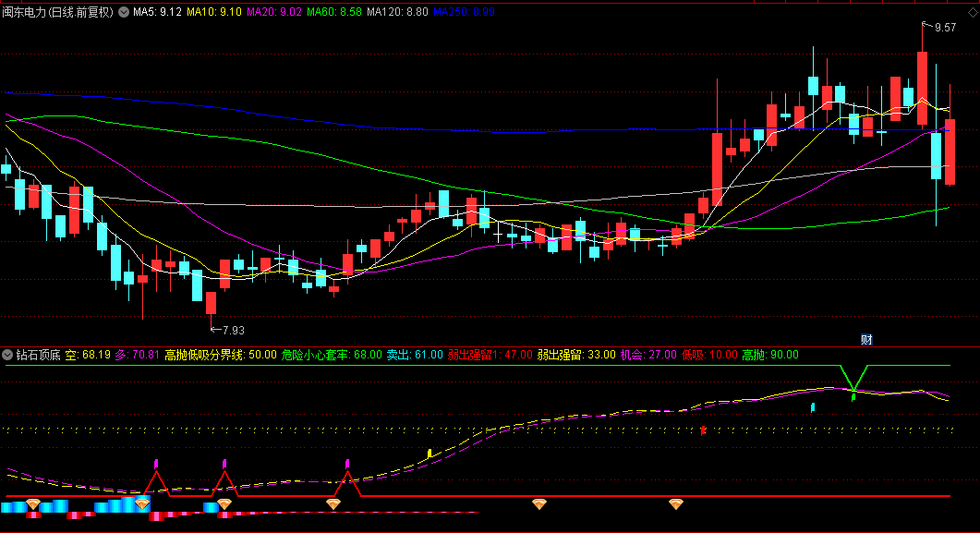Select the MA5: 9.12 label
This screenshot has height=533, width=980.
(x=157, y=12)
